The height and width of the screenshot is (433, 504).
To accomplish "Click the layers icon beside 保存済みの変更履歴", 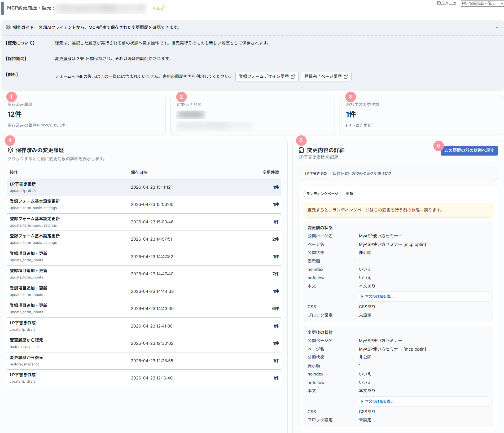I will pos(10,150).
